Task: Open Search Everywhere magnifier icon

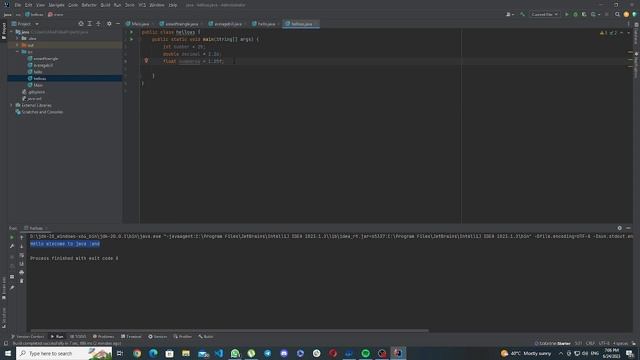Action: (617, 14)
